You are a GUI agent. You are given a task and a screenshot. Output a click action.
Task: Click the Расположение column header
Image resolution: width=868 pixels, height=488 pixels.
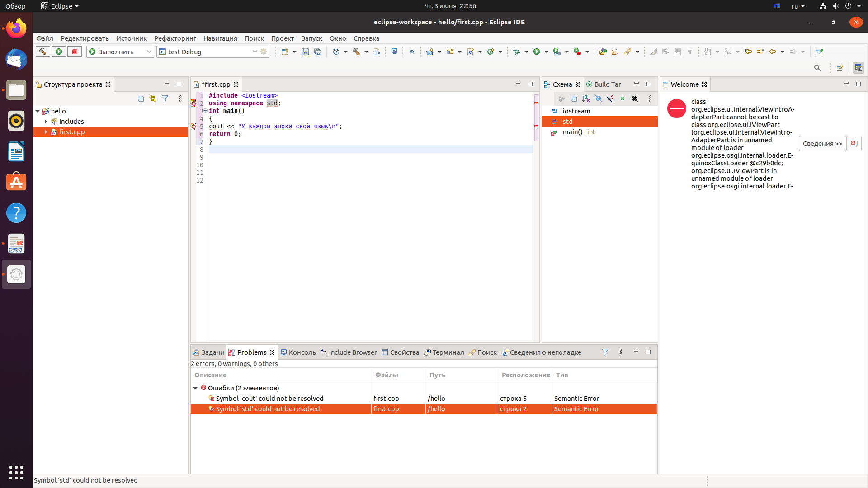coord(525,375)
